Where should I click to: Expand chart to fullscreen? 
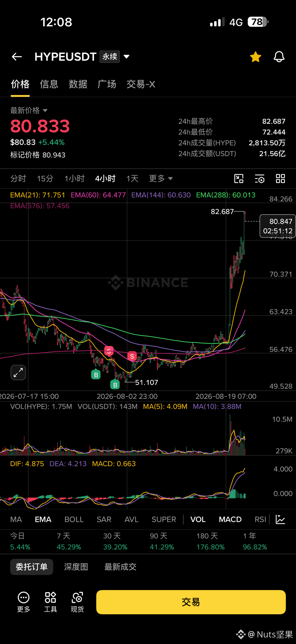click(x=18, y=372)
